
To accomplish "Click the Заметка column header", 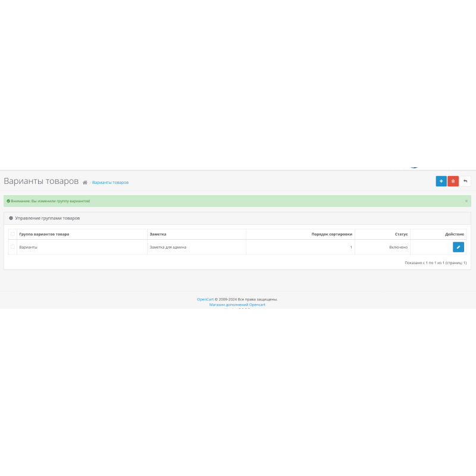I will (x=158, y=234).
